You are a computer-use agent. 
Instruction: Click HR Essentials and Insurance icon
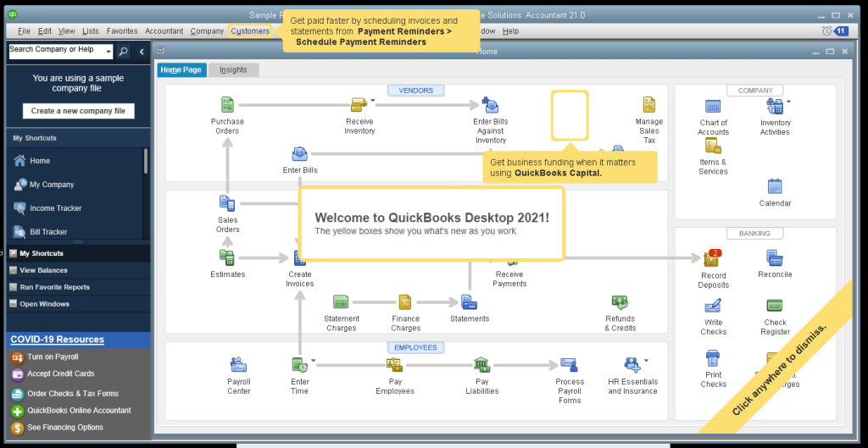click(x=632, y=364)
